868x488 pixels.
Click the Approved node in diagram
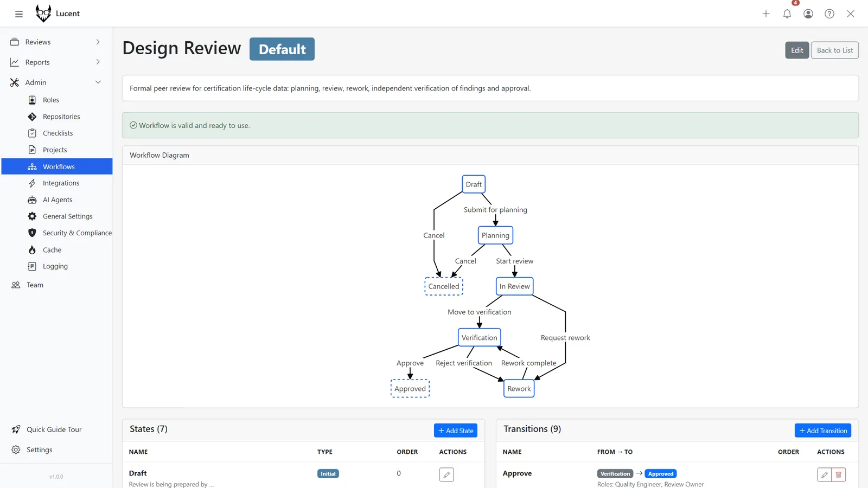tap(410, 389)
